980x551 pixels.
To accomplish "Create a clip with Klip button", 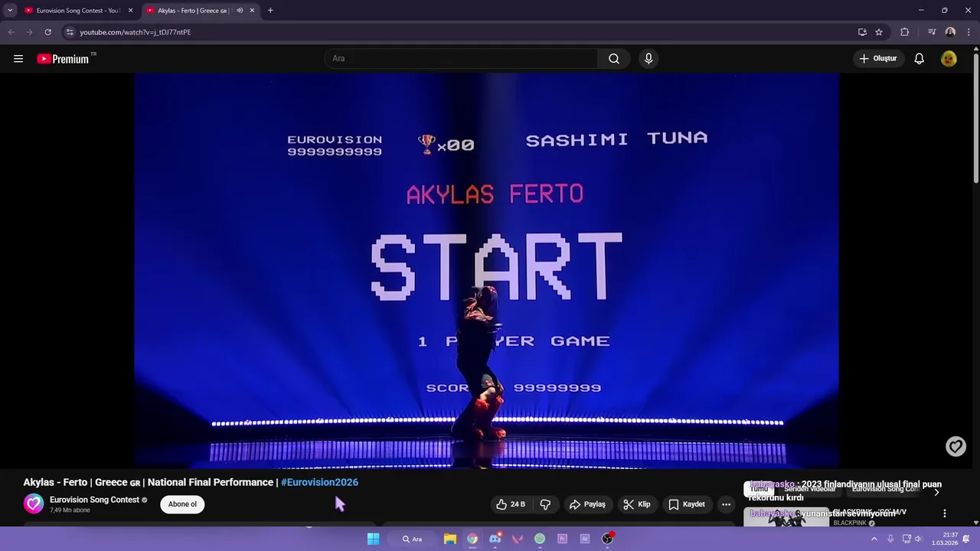I will coord(636,504).
